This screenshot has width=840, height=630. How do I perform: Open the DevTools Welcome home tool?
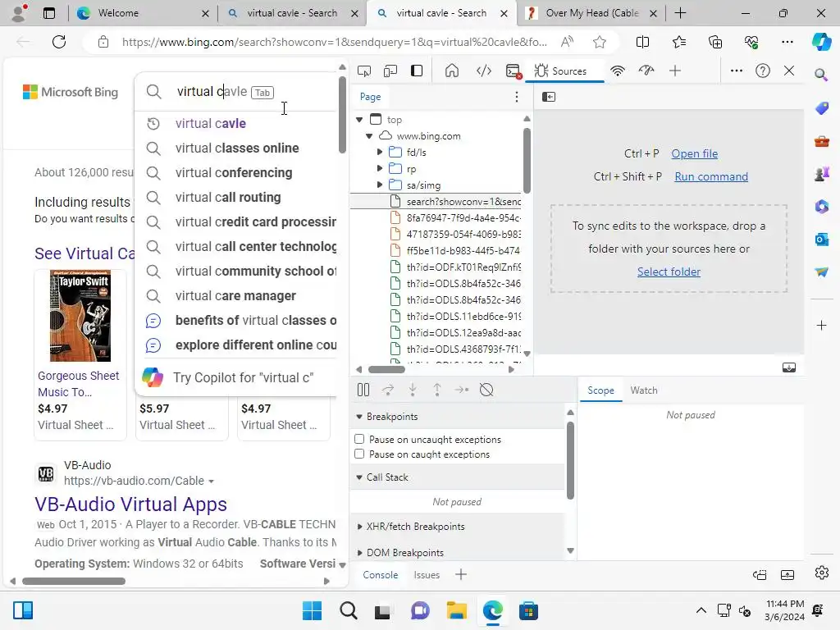click(x=452, y=71)
